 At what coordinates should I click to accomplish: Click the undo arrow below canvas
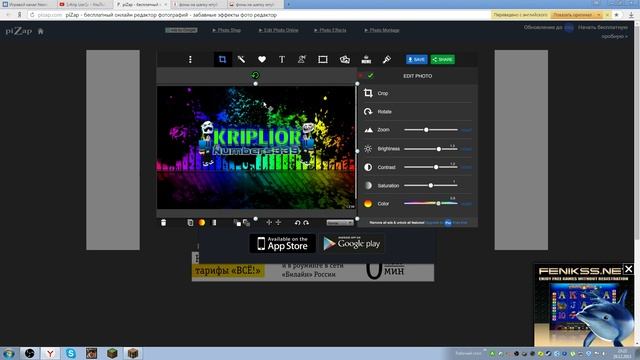click(x=297, y=222)
